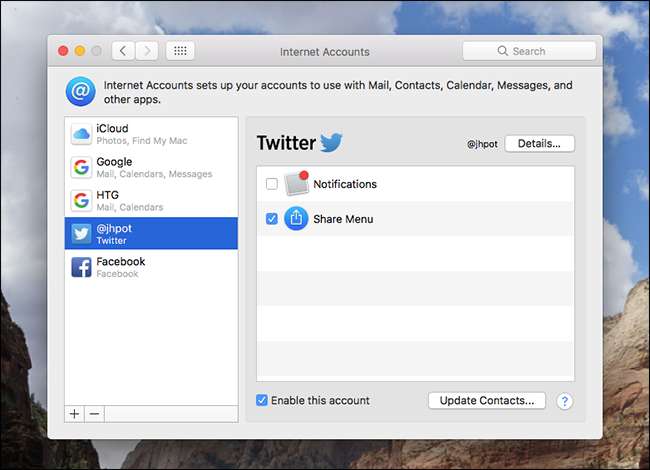
Task: Go back with the left chevron
Action: [123, 51]
